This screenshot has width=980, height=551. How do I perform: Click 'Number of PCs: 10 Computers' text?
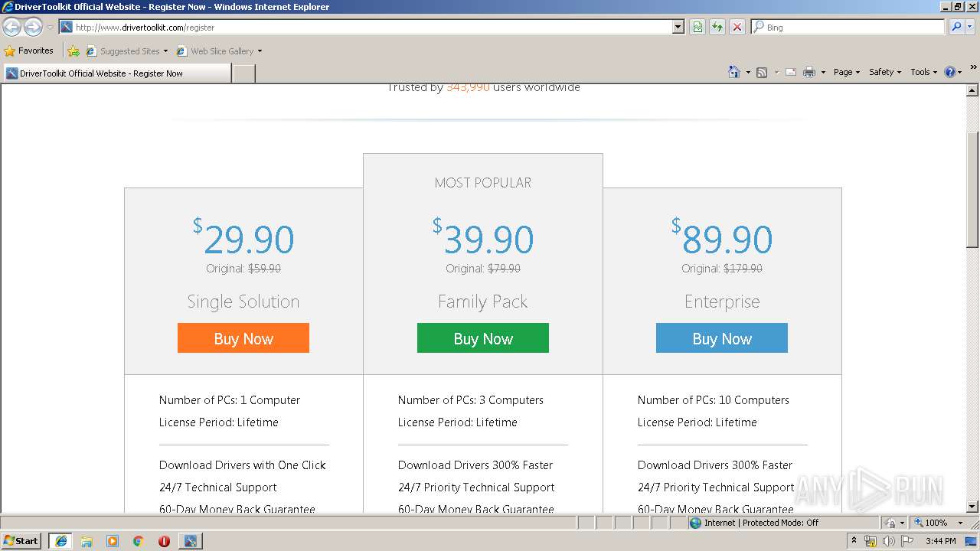click(714, 400)
